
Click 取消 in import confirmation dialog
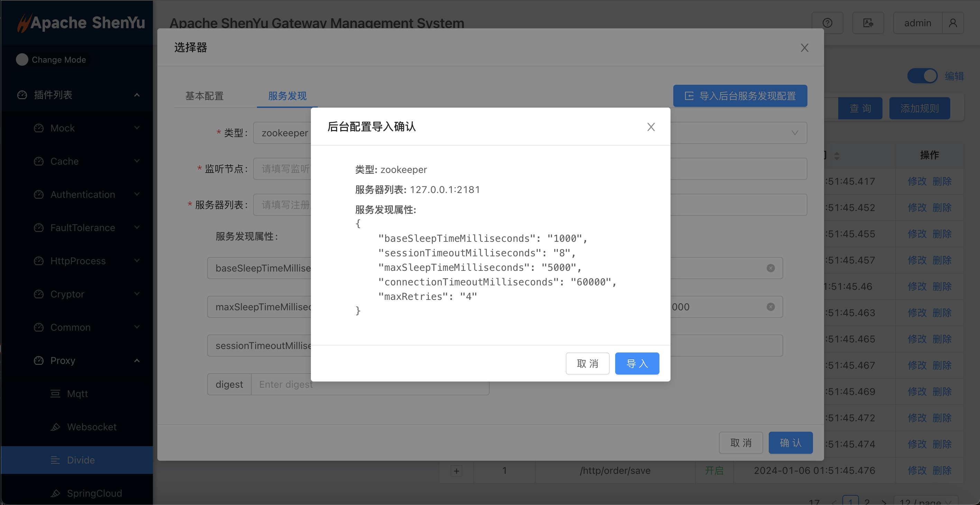(587, 364)
